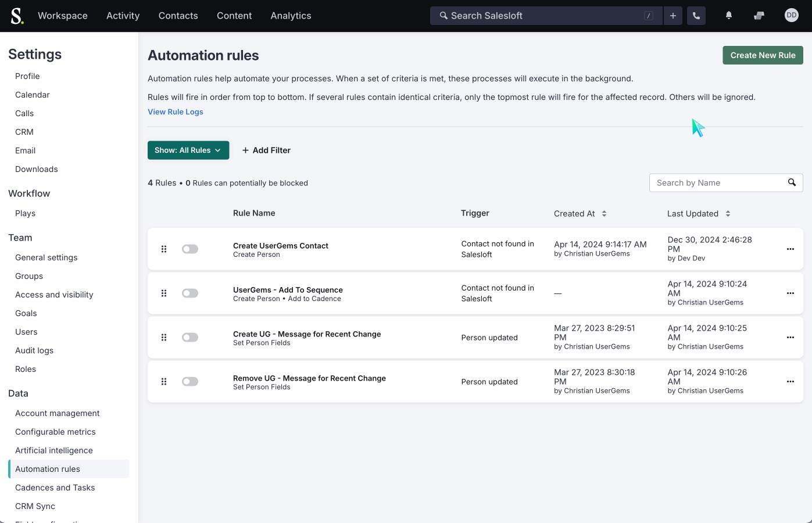Click the Rule Name column header
812x523 pixels.
(254, 213)
